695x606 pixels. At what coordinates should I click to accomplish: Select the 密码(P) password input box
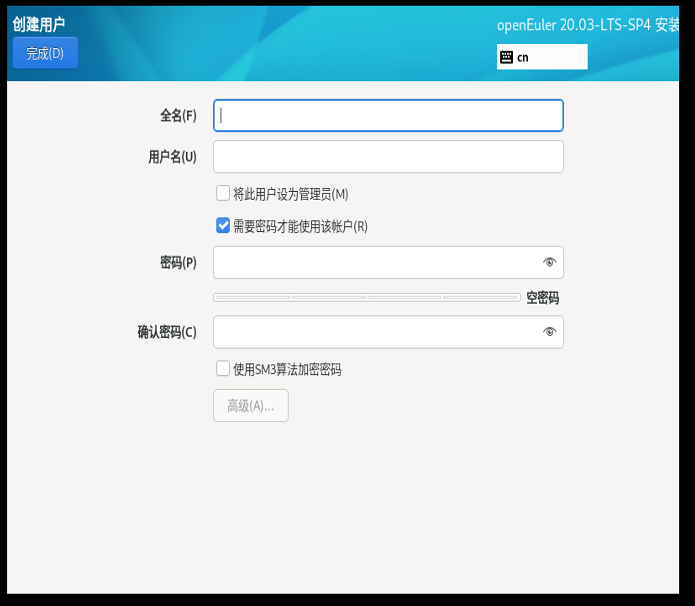(375, 262)
